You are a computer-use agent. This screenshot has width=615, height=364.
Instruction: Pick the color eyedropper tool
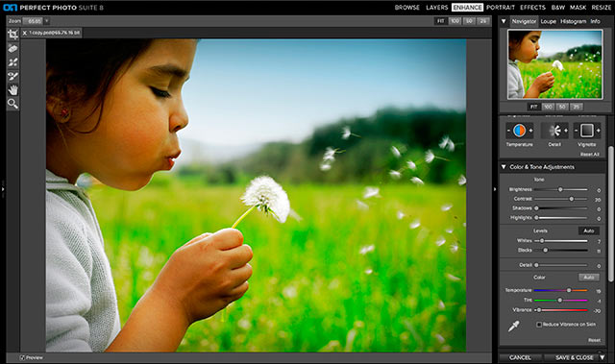513,326
